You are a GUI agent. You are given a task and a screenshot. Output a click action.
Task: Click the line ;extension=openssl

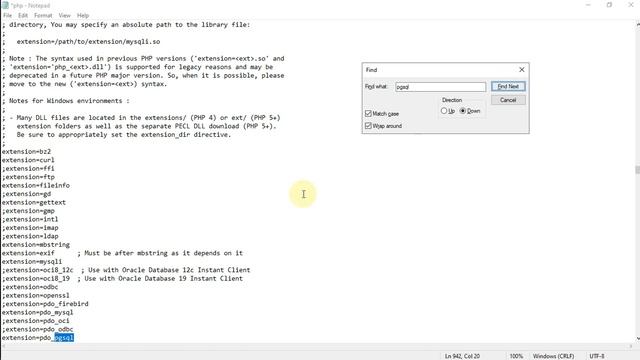coord(36,296)
